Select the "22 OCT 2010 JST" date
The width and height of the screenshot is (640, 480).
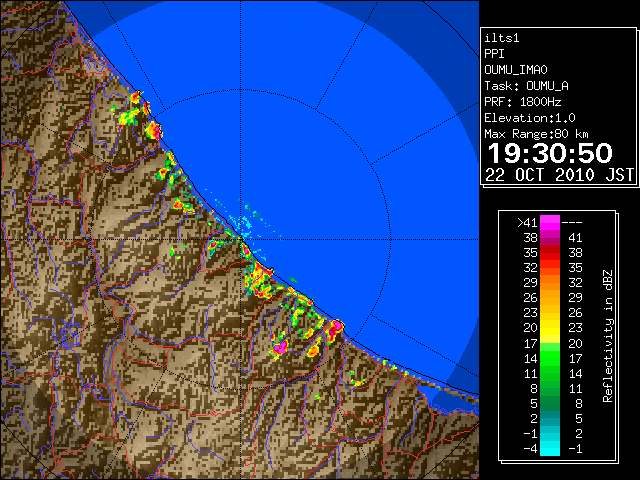point(559,175)
